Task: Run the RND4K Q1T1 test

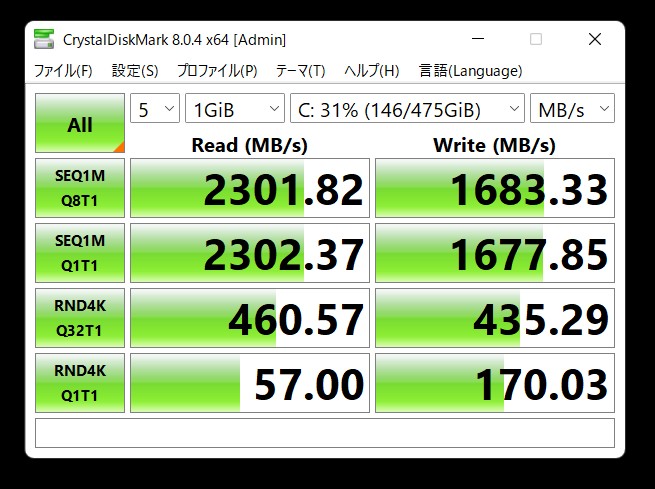Action: pos(80,383)
